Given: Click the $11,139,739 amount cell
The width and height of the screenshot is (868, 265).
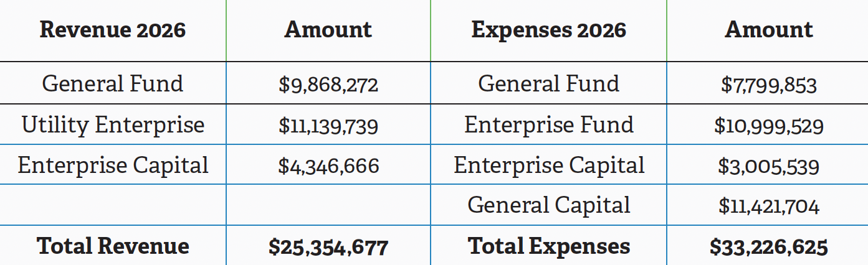Looking at the screenshot, I should (x=328, y=126).
